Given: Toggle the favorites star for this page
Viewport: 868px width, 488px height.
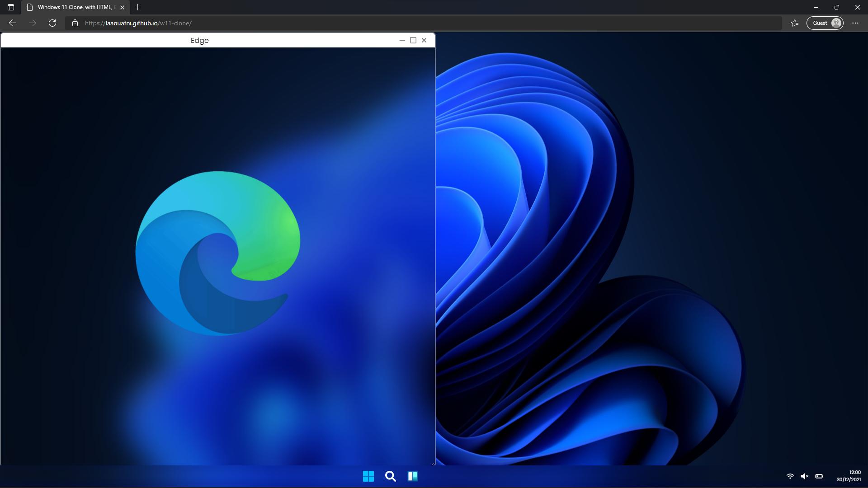Looking at the screenshot, I should coord(795,23).
